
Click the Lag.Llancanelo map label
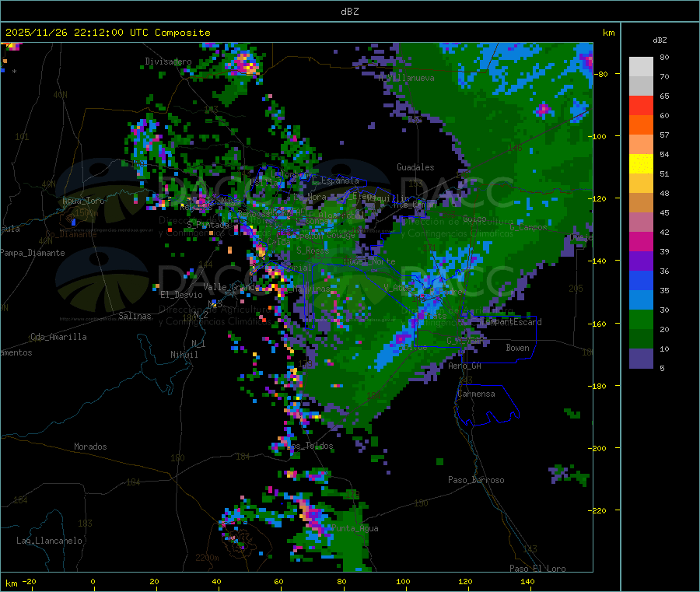point(49,541)
